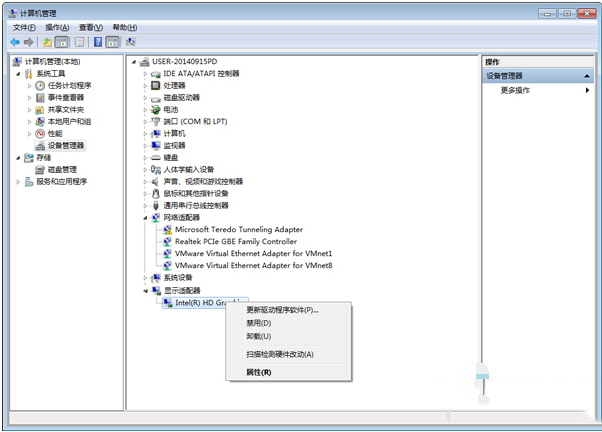The image size is (602, 432).
Task: Collapse the 存储 tree node
Action: (18, 158)
